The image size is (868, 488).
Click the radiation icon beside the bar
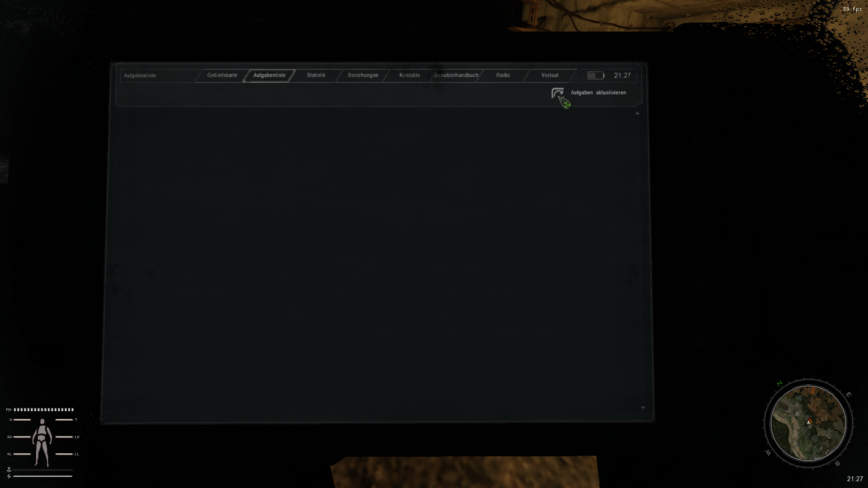[9, 469]
